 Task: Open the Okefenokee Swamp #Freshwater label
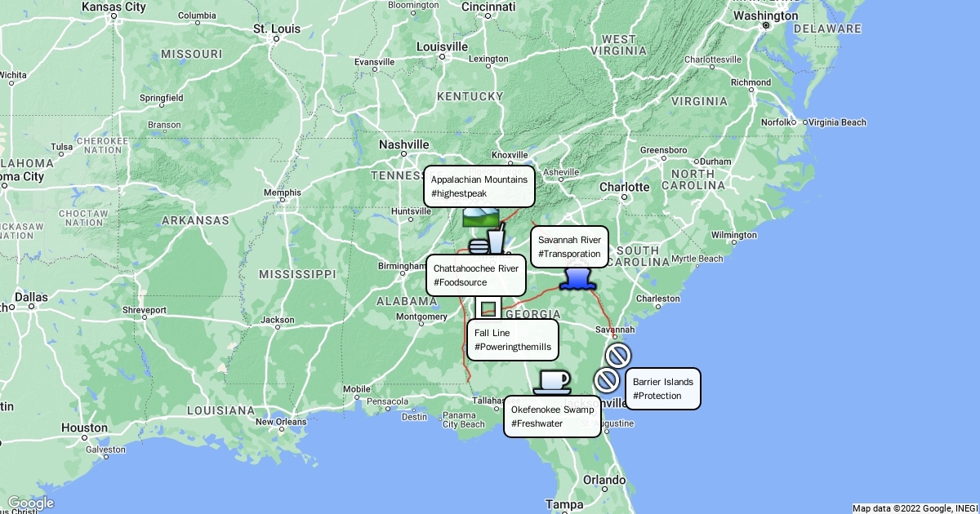552,416
